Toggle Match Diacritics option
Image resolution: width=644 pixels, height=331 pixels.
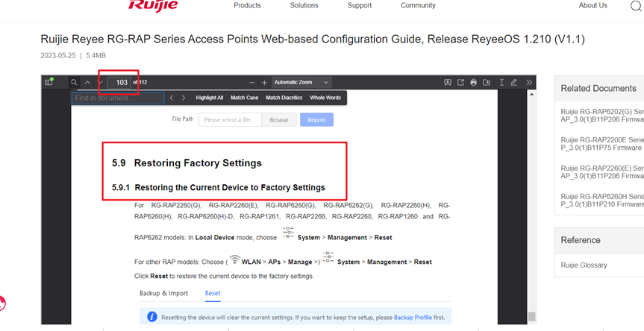click(284, 98)
